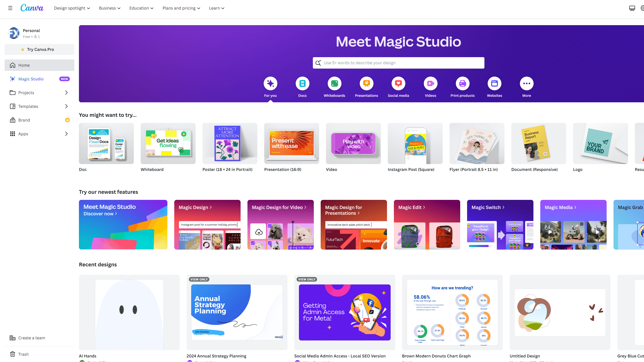644x362 pixels.
Task: Click the Education menu item in top bar
Action: pos(141,8)
